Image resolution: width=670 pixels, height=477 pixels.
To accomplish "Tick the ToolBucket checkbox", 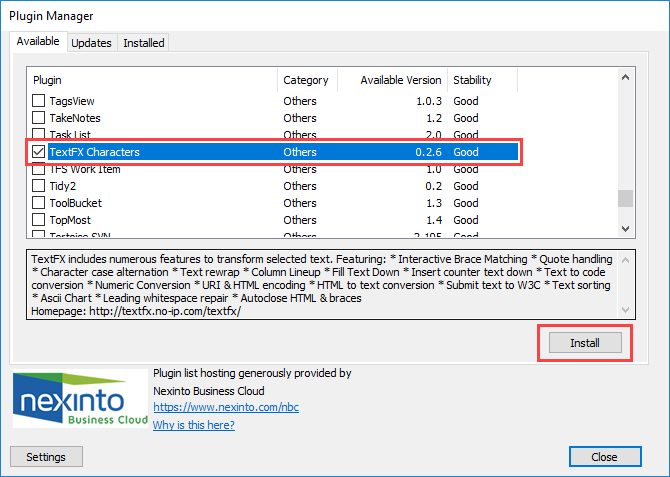I will click(x=38, y=203).
